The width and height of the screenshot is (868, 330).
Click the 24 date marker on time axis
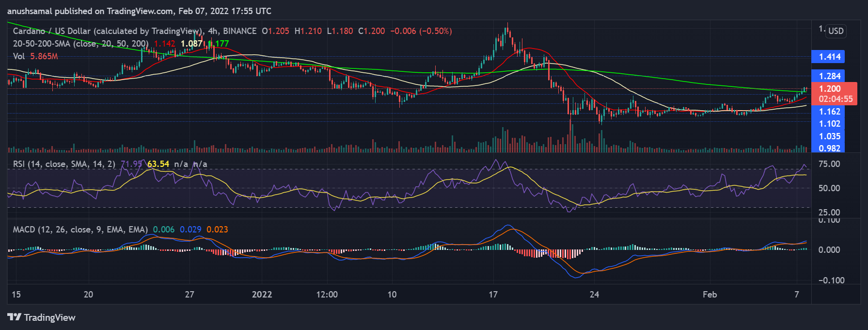(x=594, y=295)
